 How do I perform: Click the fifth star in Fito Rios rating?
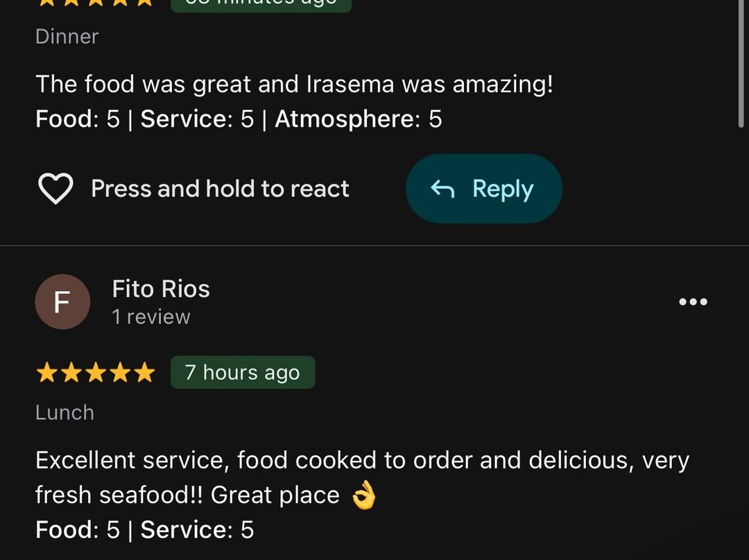pyautogui.click(x=144, y=373)
